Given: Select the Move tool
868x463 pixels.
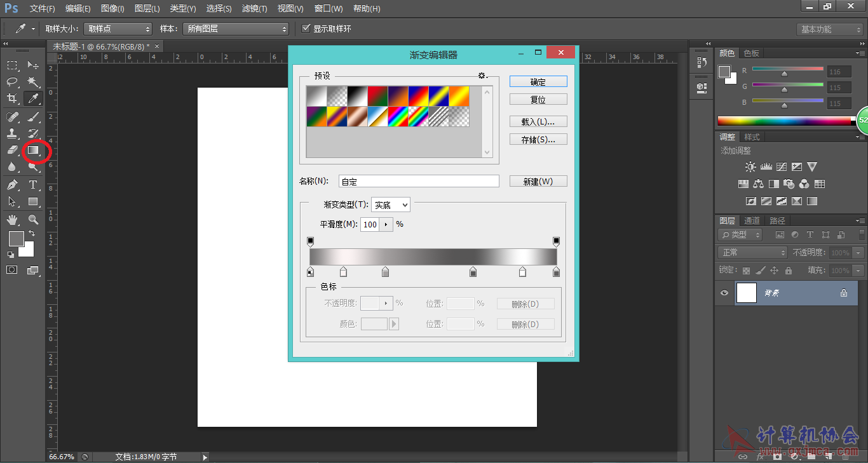Looking at the screenshot, I should (x=33, y=65).
